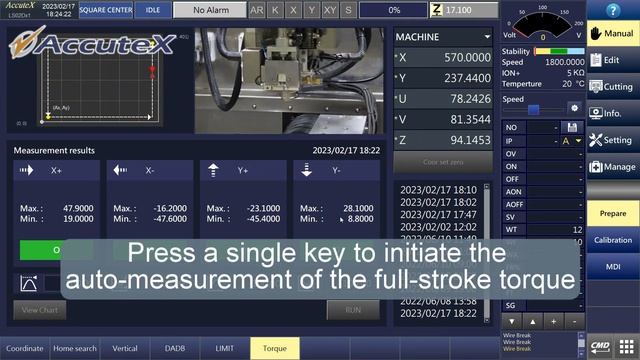Viewport: 640px width, 360px height.
Task: Click the wire break log scrollbar
Action: 581,345
